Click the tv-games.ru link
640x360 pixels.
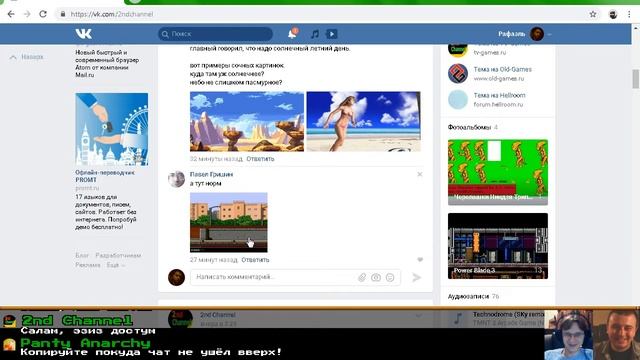490,53
